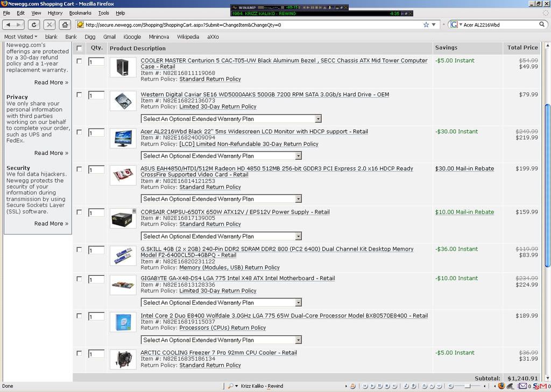
Task: Open the History menu
Action: click(55, 13)
